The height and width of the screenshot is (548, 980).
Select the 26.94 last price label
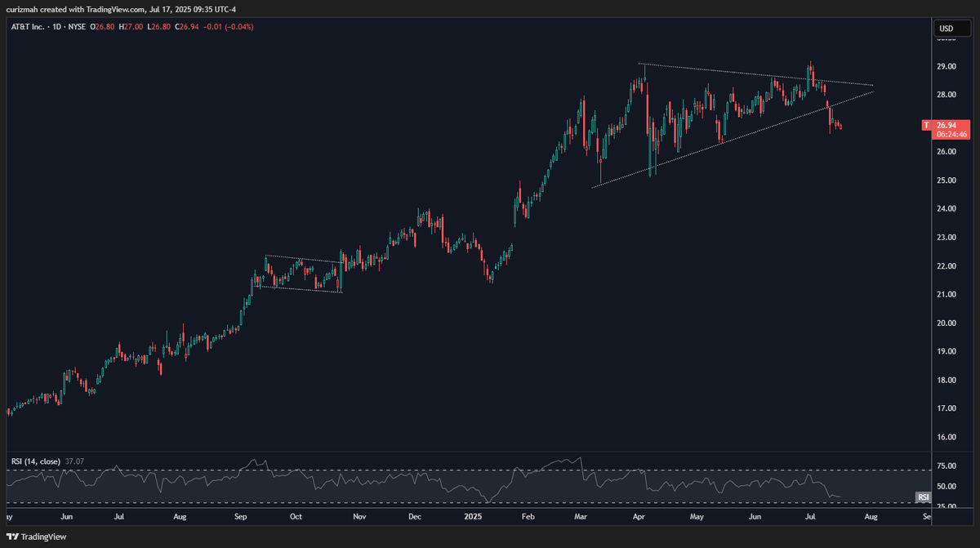pos(947,123)
